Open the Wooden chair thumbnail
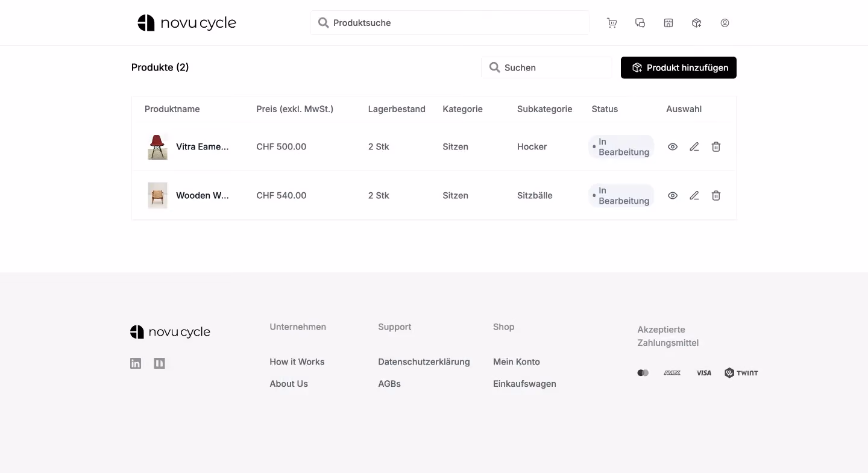 point(157,195)
